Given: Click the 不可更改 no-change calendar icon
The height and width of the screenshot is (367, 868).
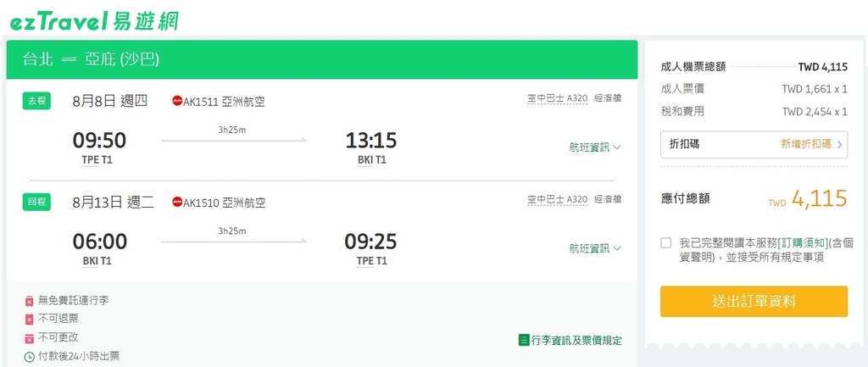Looking at the screenshot, I should point(30,338).
